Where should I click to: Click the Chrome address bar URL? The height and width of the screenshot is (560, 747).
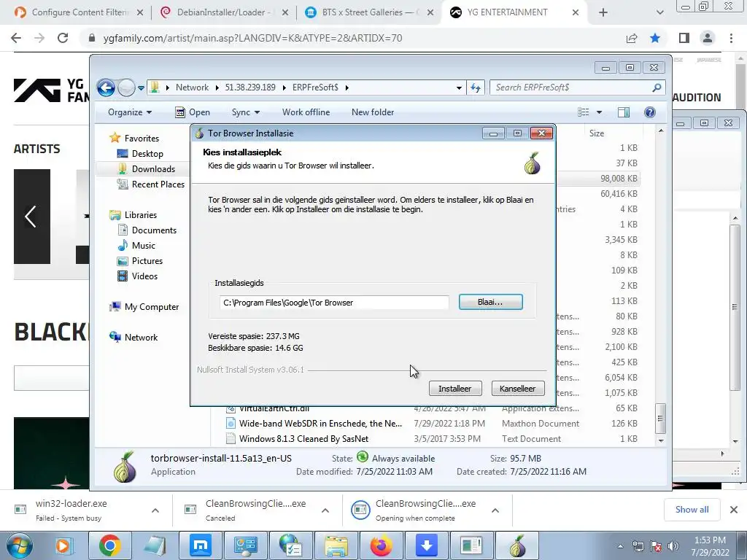[x=252, y=38]
